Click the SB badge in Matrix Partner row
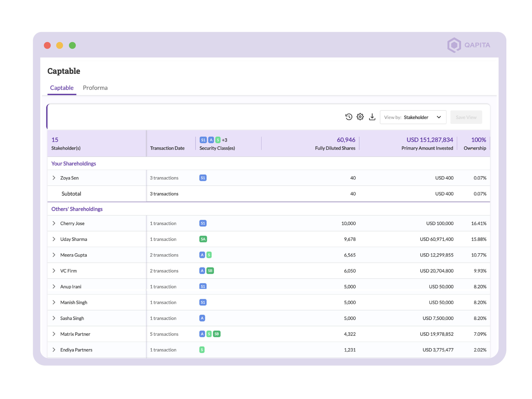 coord(217,334)
